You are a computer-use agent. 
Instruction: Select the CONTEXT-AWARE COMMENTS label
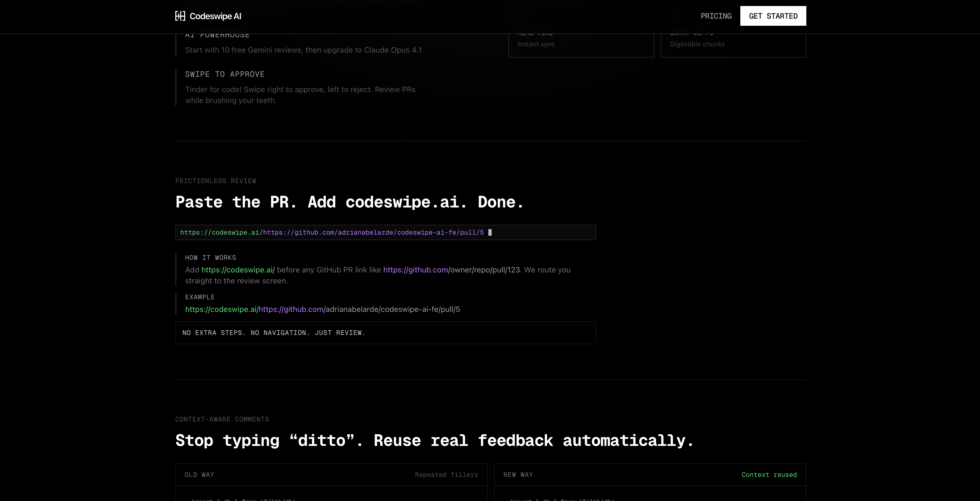[222, 419]
